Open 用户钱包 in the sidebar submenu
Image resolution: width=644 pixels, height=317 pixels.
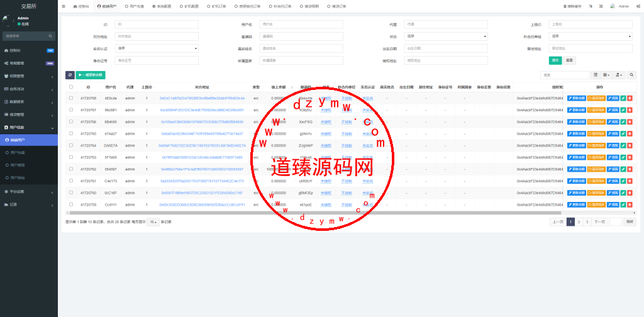(x=29, y=178)
